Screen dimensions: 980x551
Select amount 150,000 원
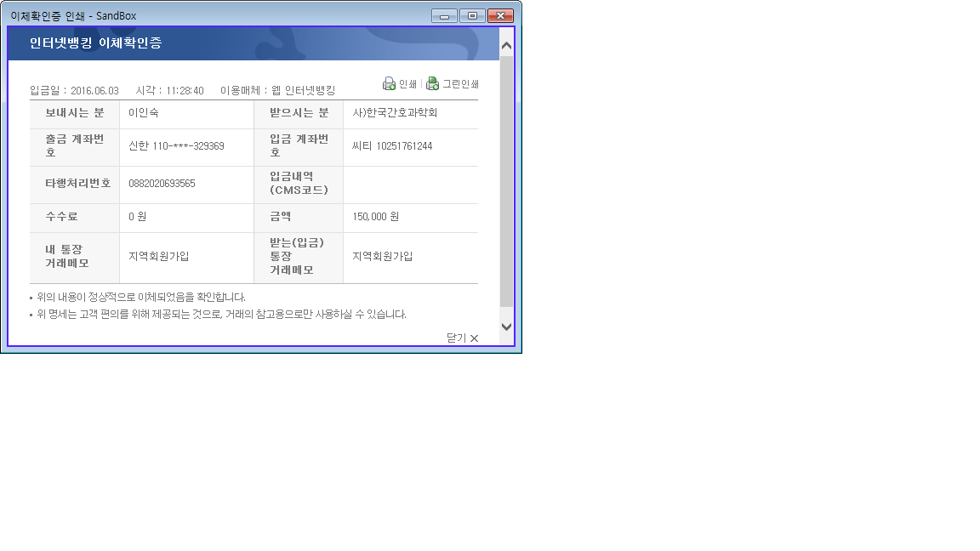pyautogui.click(x=376, y=216)
